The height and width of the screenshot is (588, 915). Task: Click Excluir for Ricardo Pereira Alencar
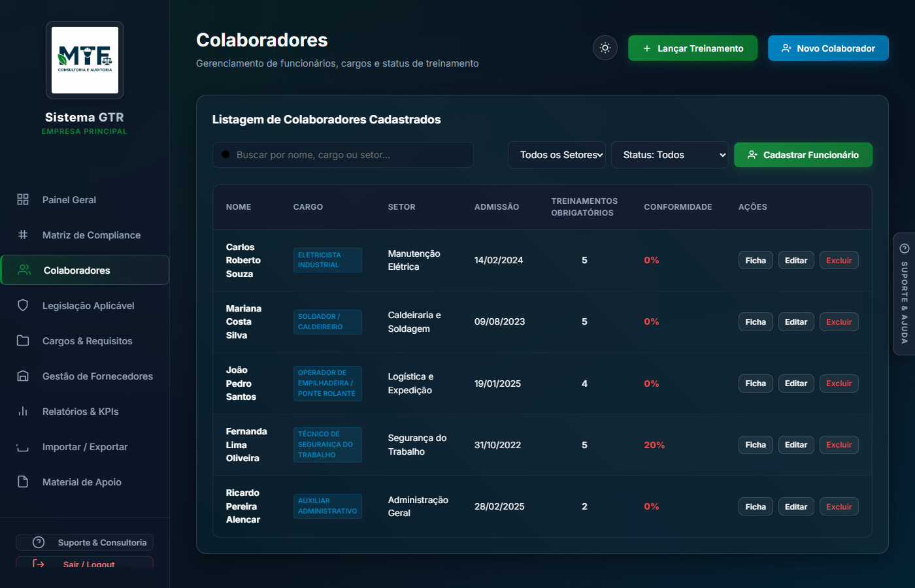839,506
